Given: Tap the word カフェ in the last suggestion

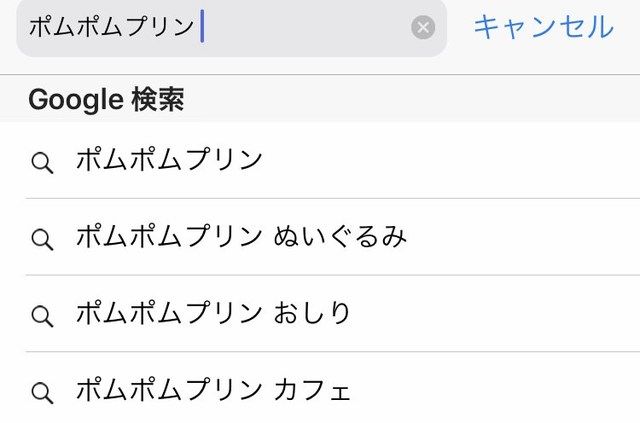Looking at the screenshot, I should pos(312,389).
